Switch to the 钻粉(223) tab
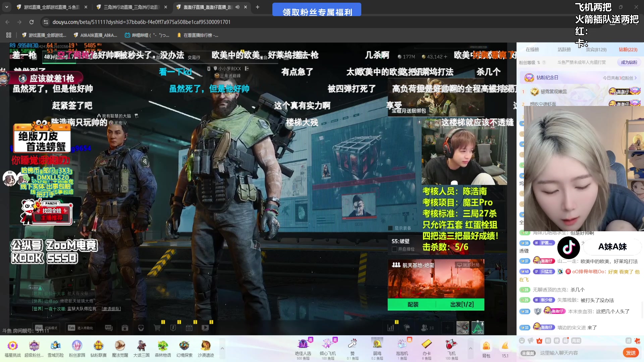This screenshot has height=362, width=644. click(628, 50)
